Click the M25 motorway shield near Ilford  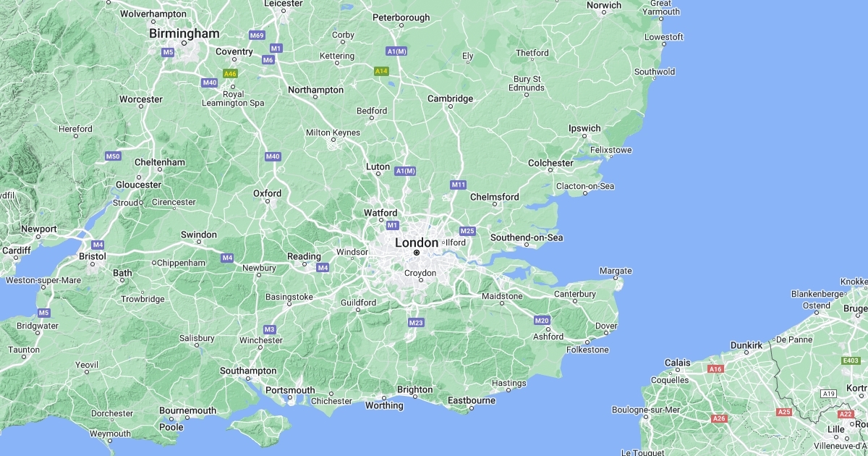[x=467, y=231]
